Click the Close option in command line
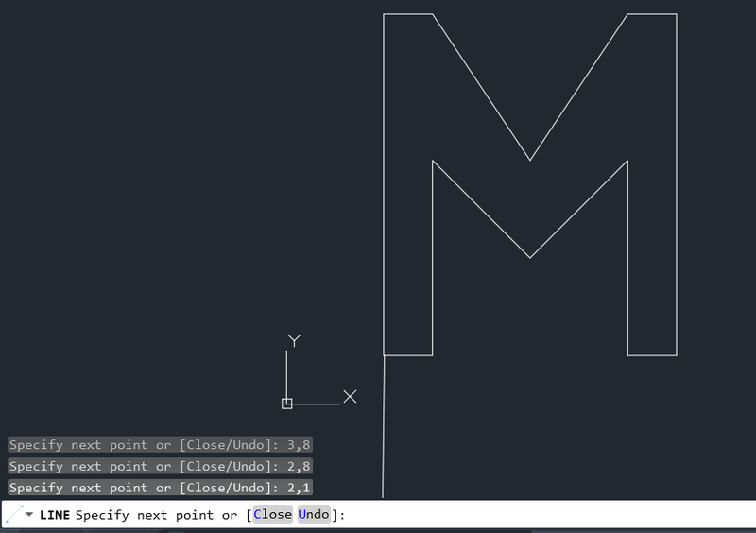 [272, 515]
